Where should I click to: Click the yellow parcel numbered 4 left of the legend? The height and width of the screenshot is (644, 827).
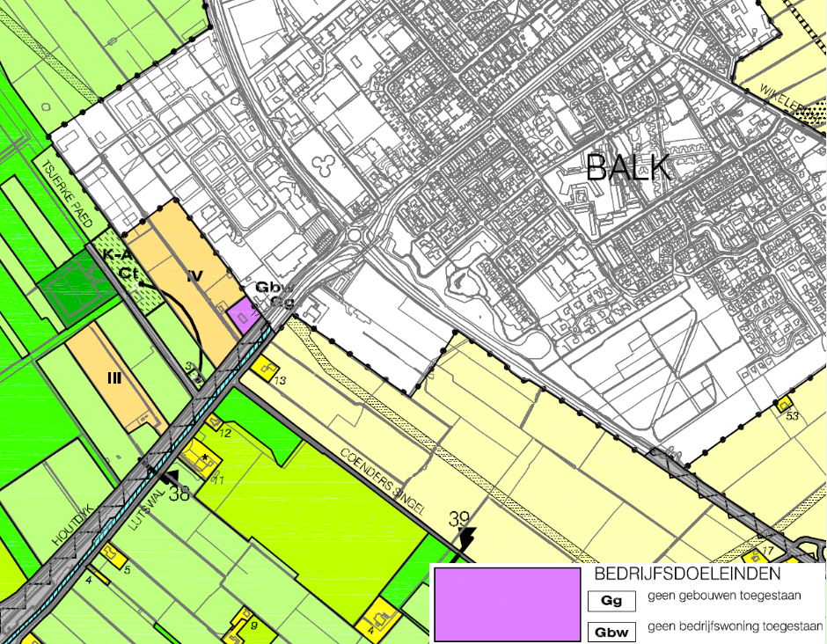(x=378, y=619)
